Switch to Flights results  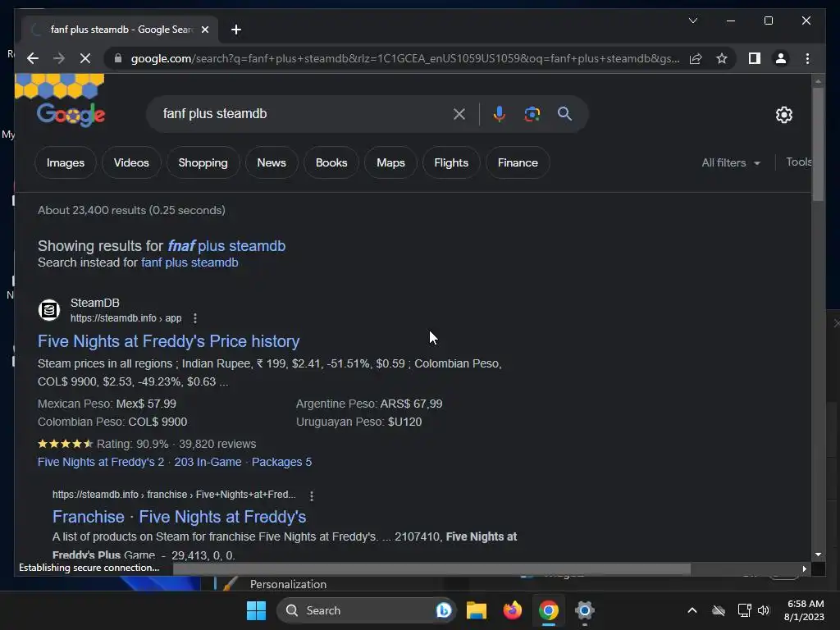pos(451,162)
